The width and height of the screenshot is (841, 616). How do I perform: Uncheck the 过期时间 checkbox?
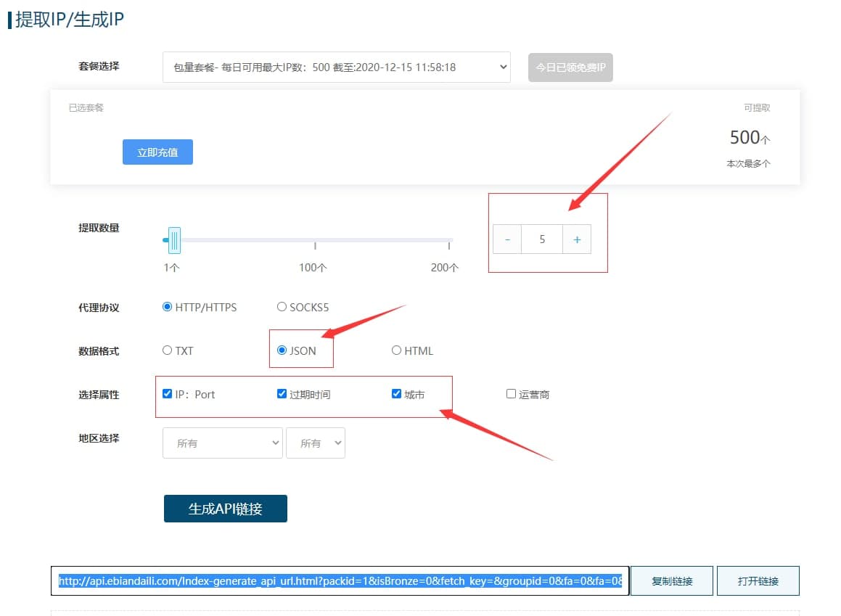282,393
